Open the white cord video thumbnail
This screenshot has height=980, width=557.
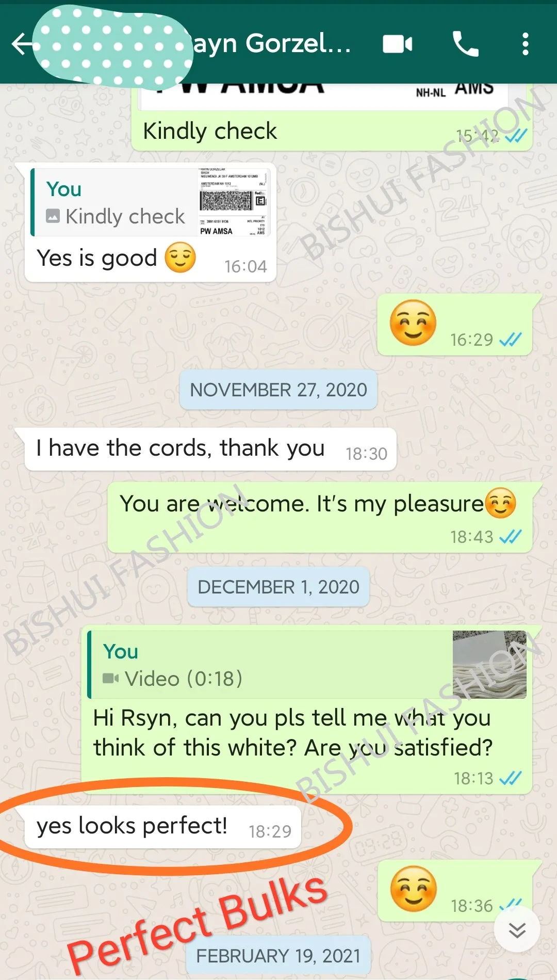pyautogui.click(x=489, y=665)
